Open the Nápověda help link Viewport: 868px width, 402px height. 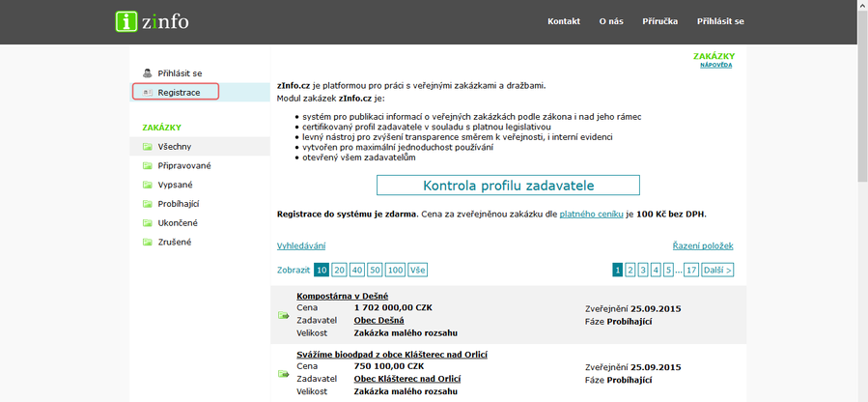(715, 66)
